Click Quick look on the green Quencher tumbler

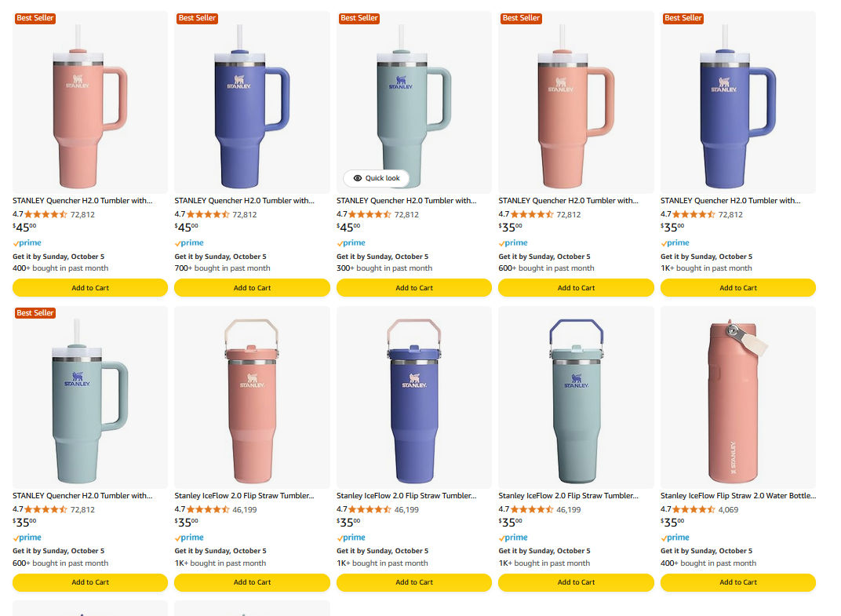coord(377,178)
